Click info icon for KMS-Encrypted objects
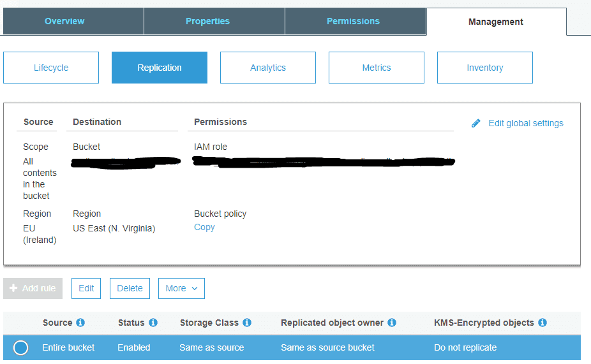Screen dimensions: 591x364 click(x=542, y=323)
